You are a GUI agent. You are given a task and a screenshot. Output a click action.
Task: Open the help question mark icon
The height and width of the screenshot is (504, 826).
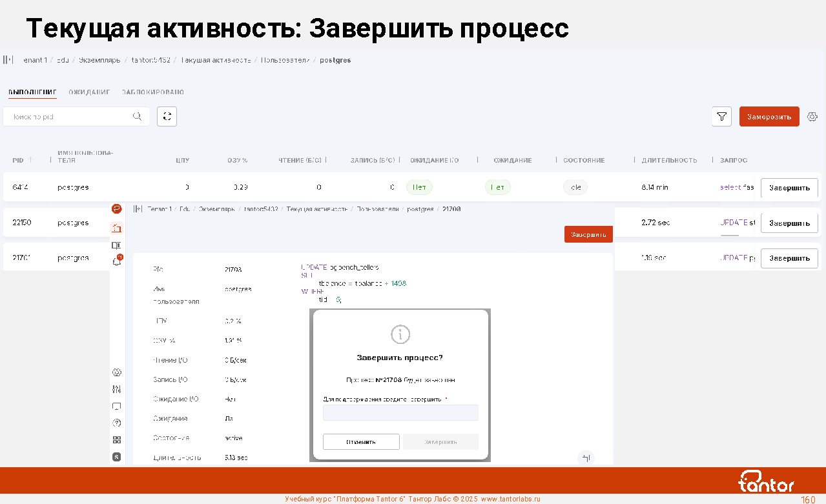tap(117, 423)
